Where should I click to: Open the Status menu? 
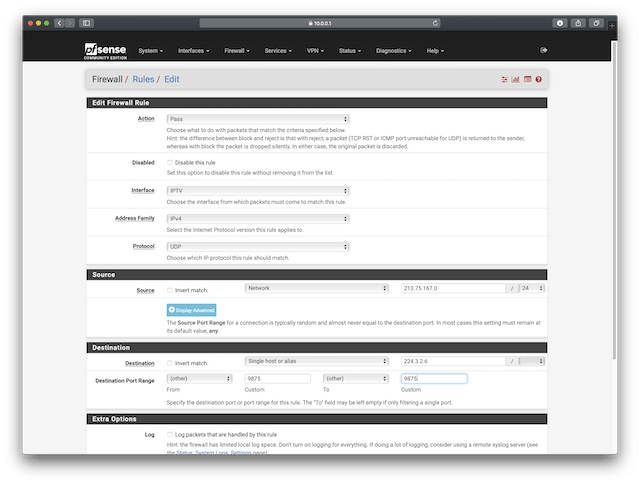[x=350, y=51]
